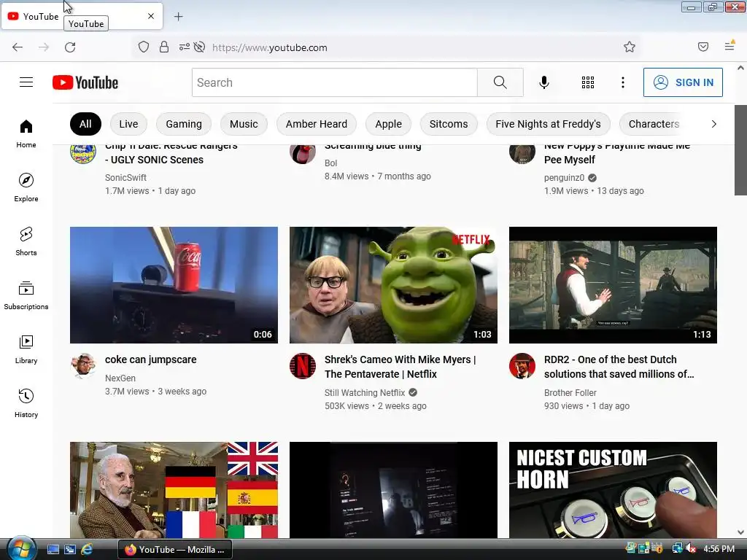Open UGLY SONIC Scenes video title
Image resolution: width=747 pixels, height=560 pixels.
pos(171,153)
